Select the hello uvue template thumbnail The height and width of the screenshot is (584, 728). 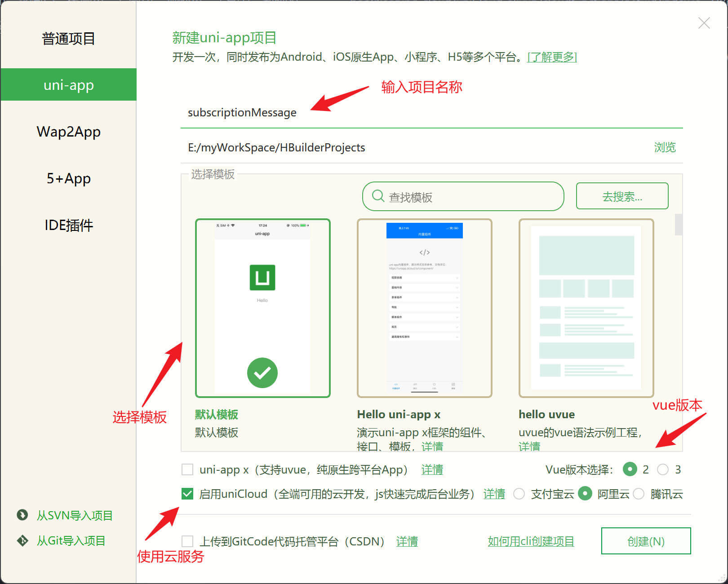click(x=586, y=308)
